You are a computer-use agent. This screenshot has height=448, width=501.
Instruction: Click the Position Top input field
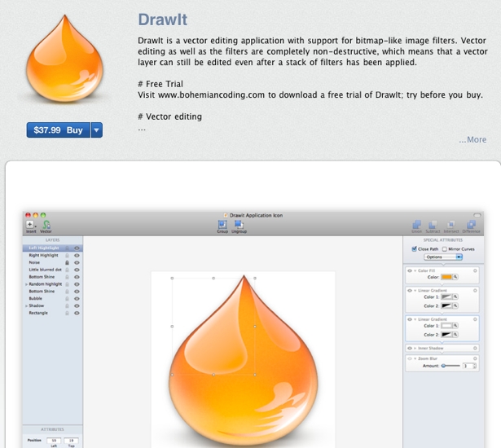[x=71, y=441]
